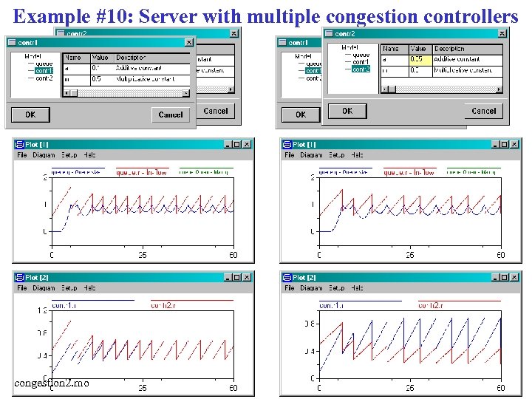Open the system icon of right-hand Plot [2]
532x399 pixels.
coord(287,278)
